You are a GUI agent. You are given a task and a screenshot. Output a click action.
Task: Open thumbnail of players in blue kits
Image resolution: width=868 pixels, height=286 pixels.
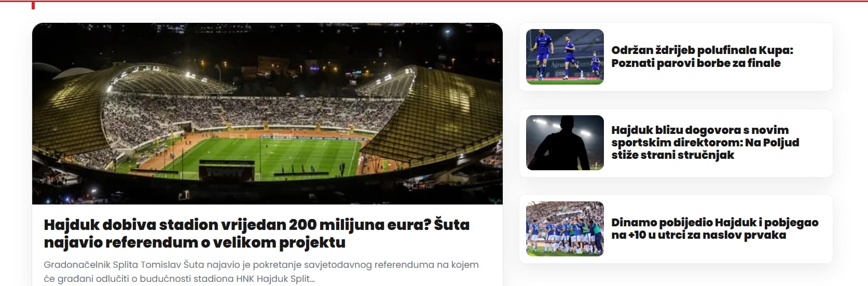[565, 57]
